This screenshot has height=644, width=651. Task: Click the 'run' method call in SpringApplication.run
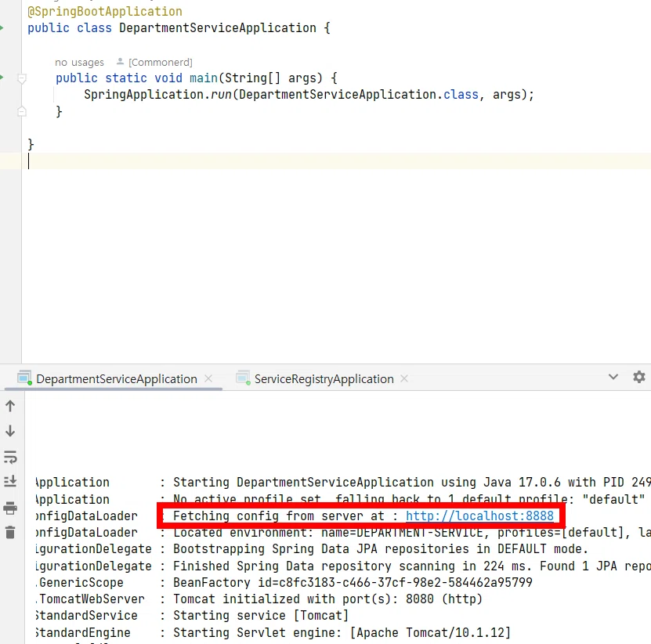[221, 95]
